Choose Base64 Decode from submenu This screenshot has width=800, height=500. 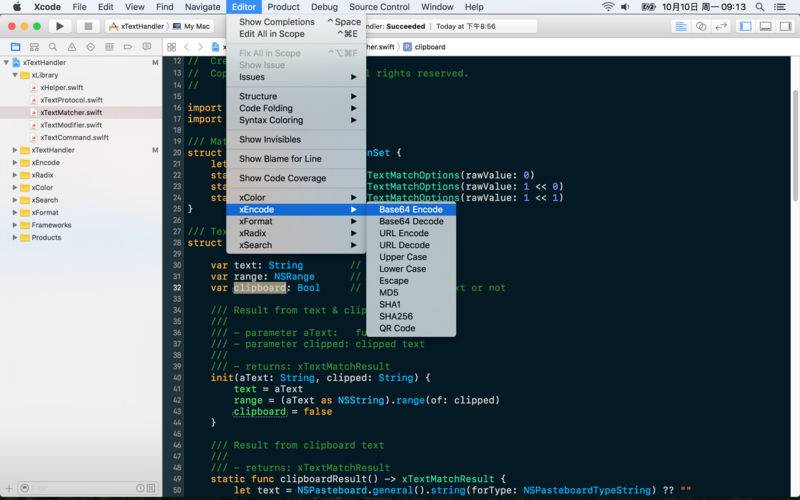click(x=411, y=221)
